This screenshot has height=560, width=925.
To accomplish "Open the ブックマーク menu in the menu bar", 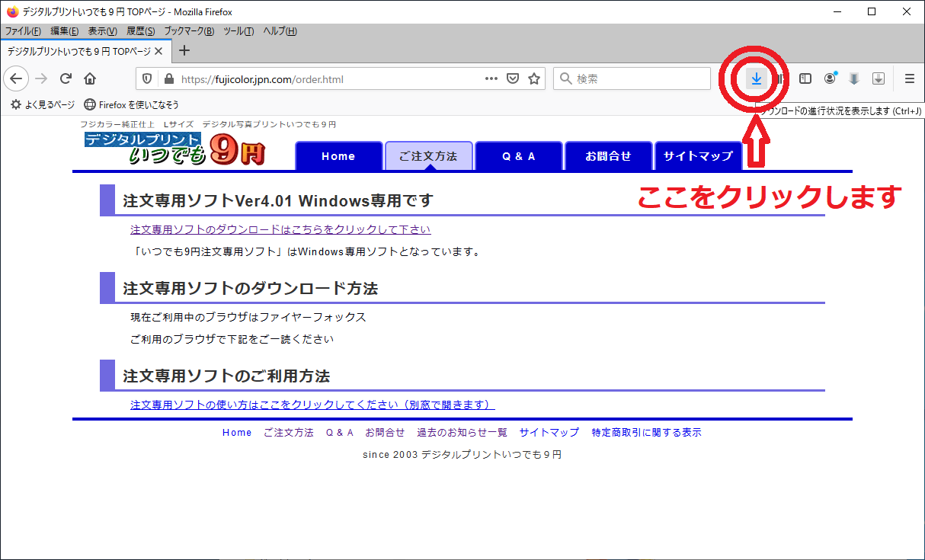I will (189, 31).
